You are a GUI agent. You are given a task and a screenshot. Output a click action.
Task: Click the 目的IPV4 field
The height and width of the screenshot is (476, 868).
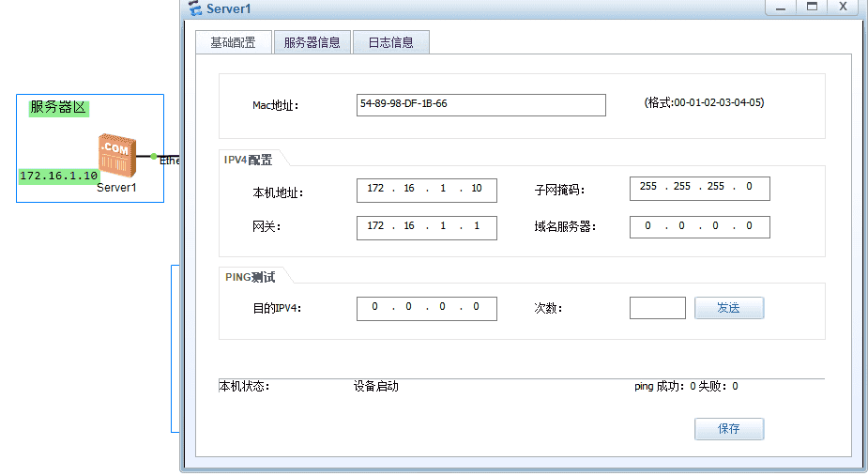click(x=427, y=309)
